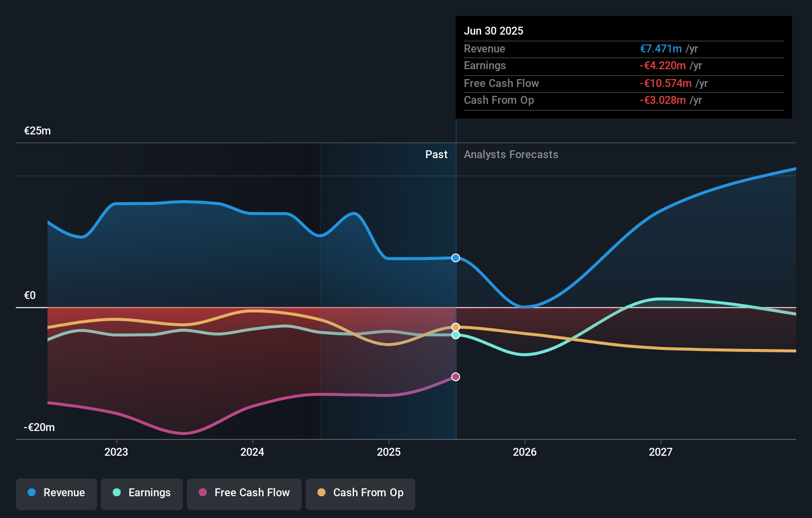The width and height of the screenshot is (812, 518).
Task: Click the orange Cash From Op legend dot
Action: click(321, 492)
